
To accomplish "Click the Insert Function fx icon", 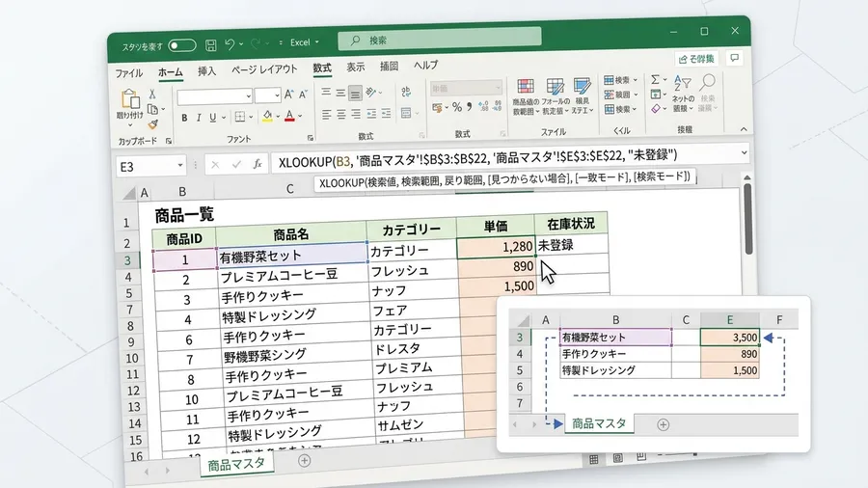I will (258, 164).
